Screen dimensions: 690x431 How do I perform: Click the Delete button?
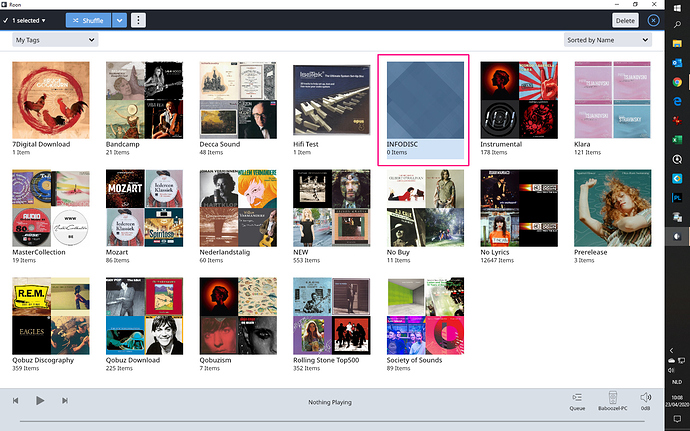pyautogui.click(x=625, y=20)
